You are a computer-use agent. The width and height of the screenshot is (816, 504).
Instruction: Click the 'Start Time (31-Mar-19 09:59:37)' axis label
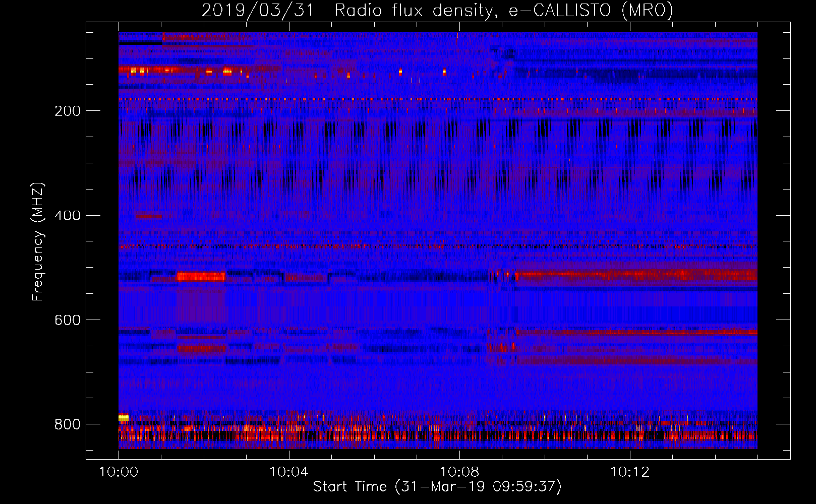(437, 487)
